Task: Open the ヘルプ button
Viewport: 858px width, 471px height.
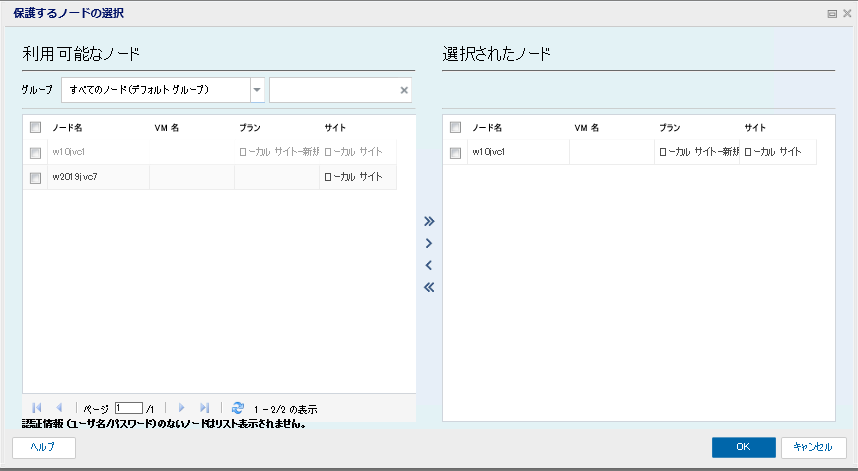Action: pyautogui.click(x=44, y=447)
